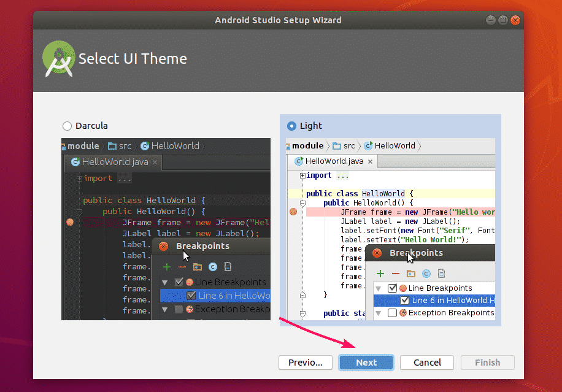Screen dimensions: 562x392
Task: Click the greyed-out Finish button
Action: [x=487, y=363]
